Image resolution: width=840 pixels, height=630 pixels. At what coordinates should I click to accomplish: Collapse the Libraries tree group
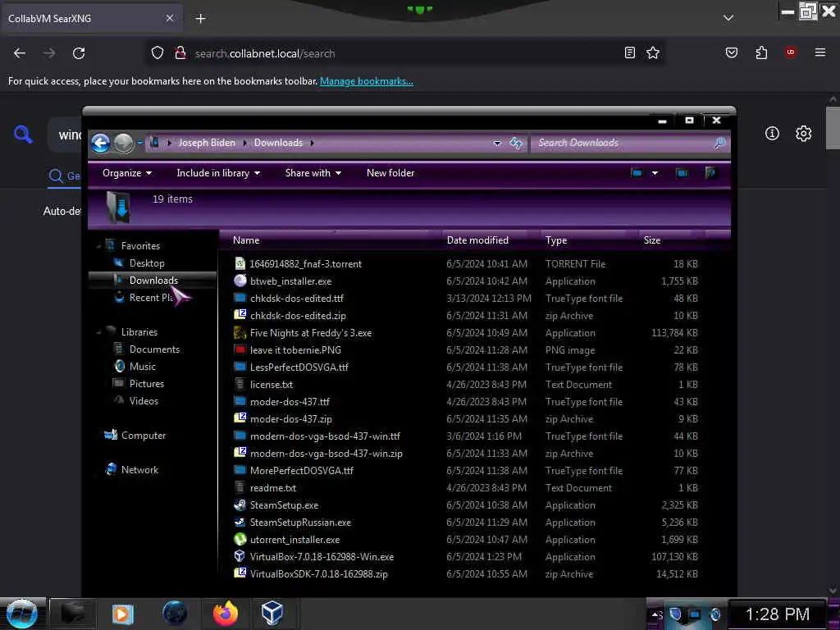(98, 332)
